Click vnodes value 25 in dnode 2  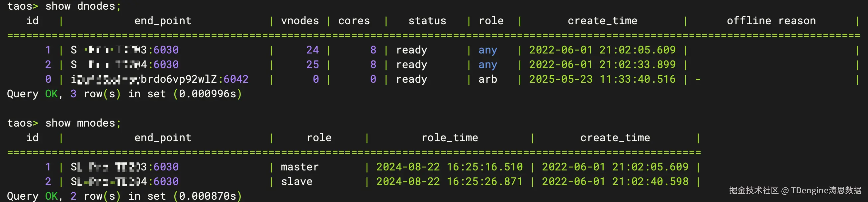(312, 64)
